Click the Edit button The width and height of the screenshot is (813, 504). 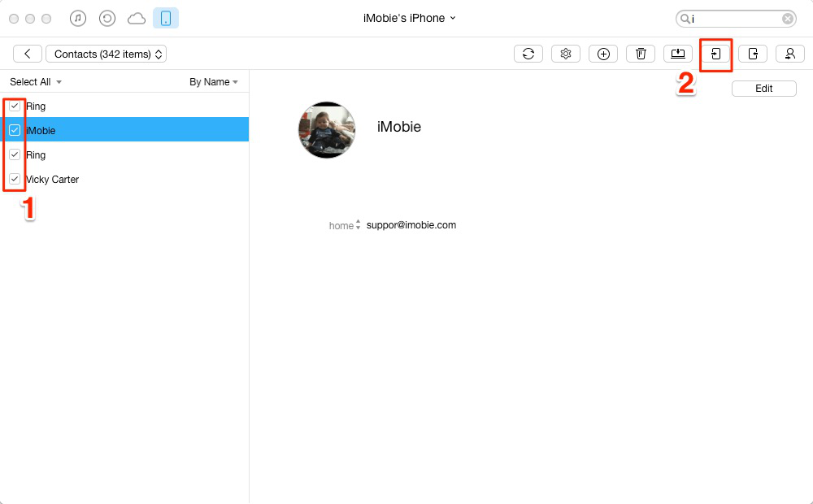[763, 89]
